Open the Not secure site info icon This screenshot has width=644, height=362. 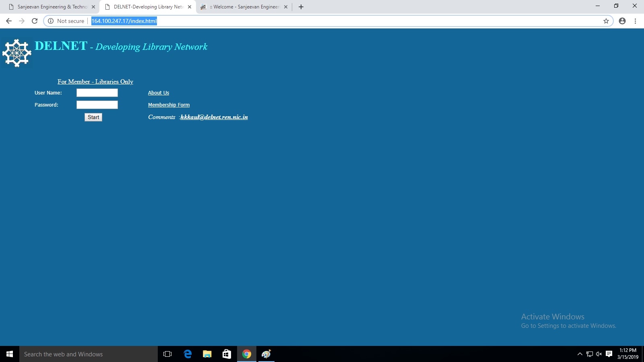pos(51,21)
